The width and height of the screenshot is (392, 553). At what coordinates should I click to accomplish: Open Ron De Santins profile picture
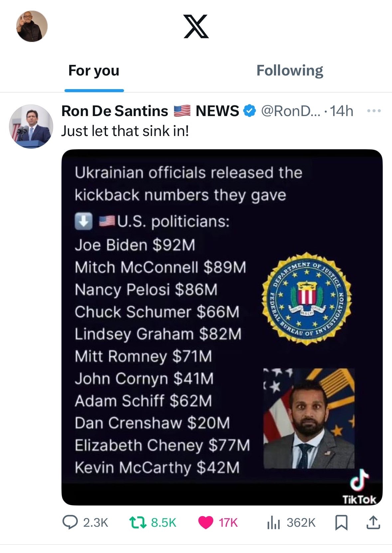click(x=31, y=126)
